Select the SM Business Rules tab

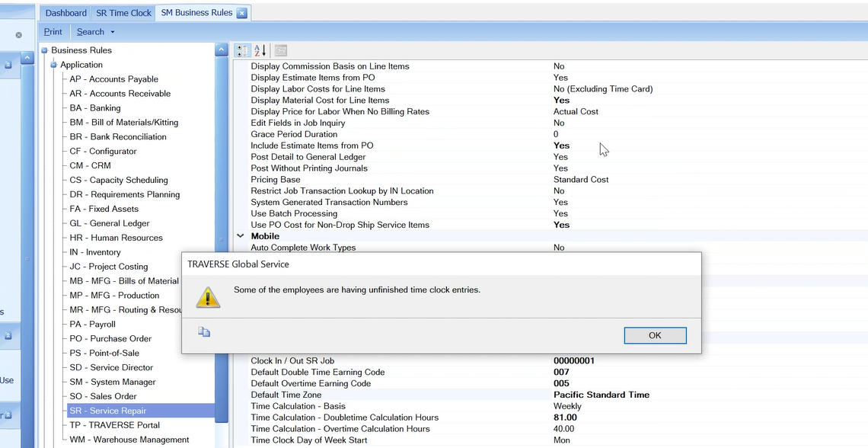tap(196, 13)
